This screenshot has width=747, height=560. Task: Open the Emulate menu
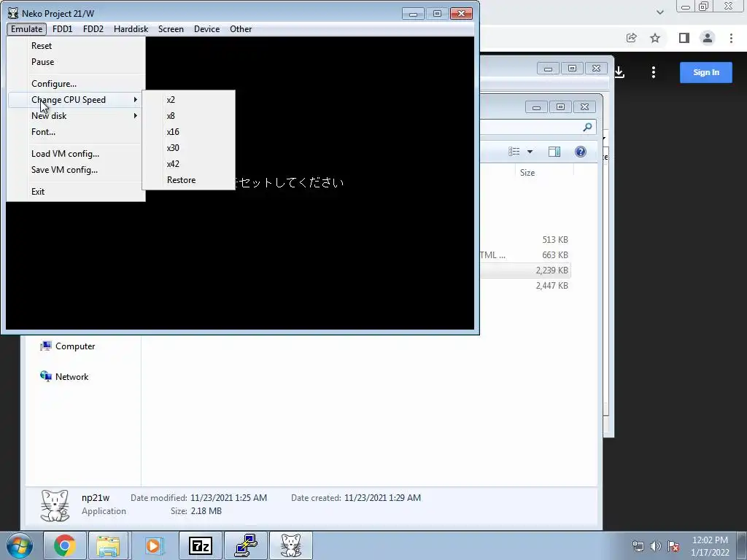(x=27, y=29)
